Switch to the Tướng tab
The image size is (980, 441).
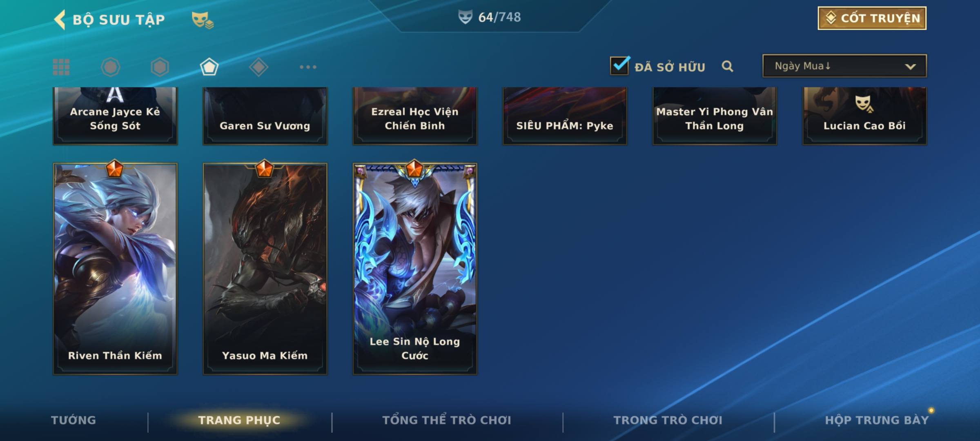point(73,420)
